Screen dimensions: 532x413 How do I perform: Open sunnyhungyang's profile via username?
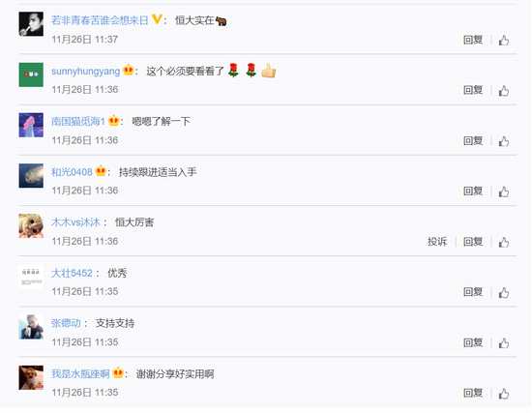[86, 72]
